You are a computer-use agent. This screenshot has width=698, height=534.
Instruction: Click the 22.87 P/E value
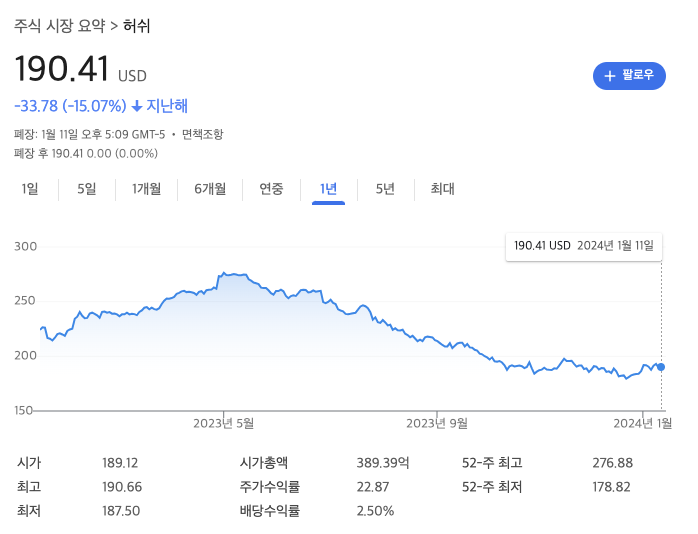click(373, 487)
